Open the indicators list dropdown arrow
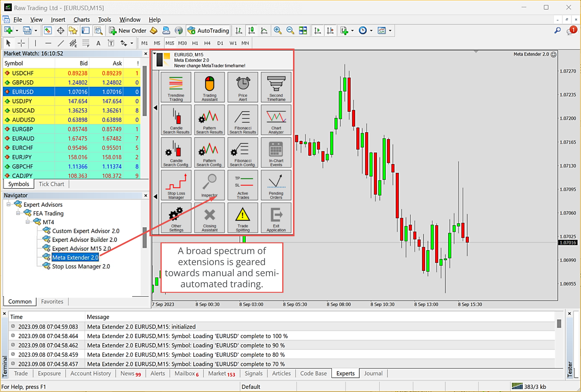Screen dimensions: 581x392 [x=352, y=30]
